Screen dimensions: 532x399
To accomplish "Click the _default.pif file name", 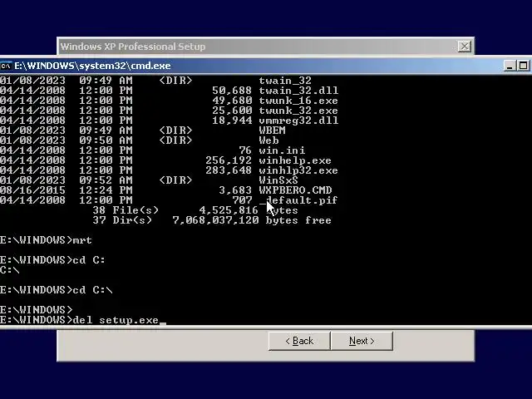I will coord(298,200).
